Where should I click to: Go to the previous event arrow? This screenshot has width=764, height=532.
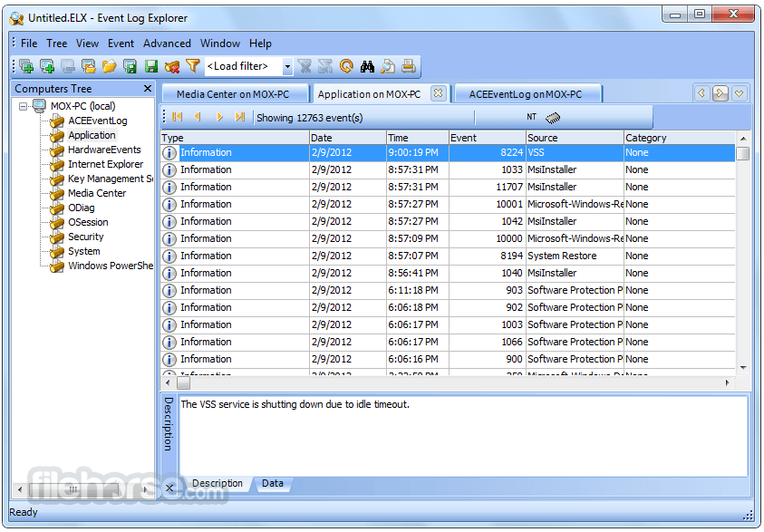[198, 117]
